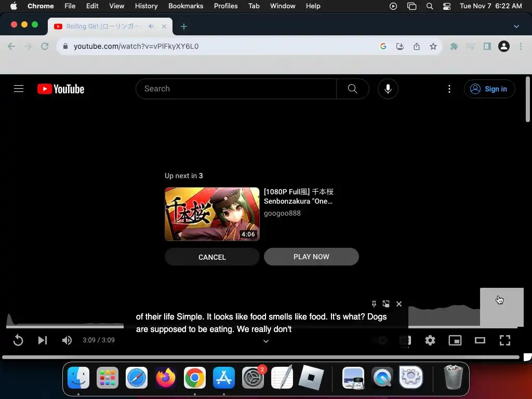Open the Edit menu

point(92,6)
